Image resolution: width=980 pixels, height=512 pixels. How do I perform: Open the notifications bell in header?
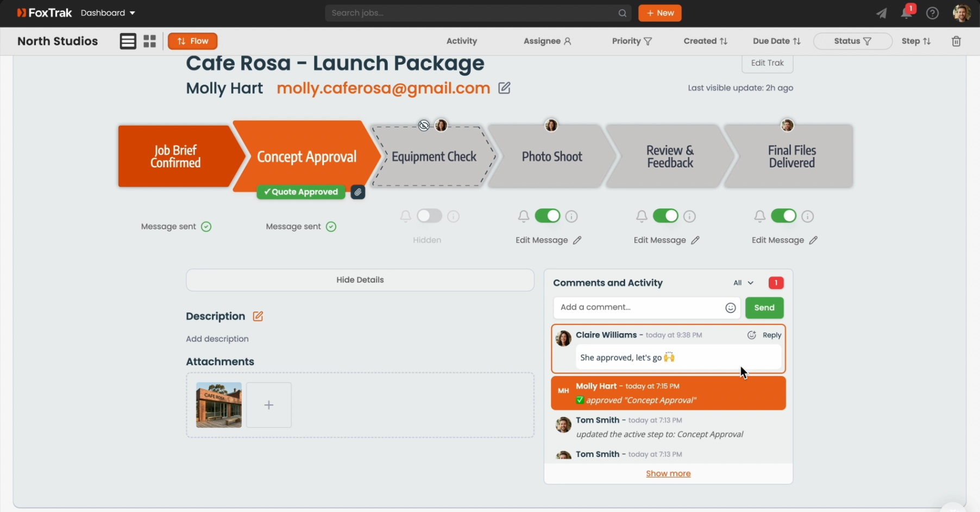point(907,13)
